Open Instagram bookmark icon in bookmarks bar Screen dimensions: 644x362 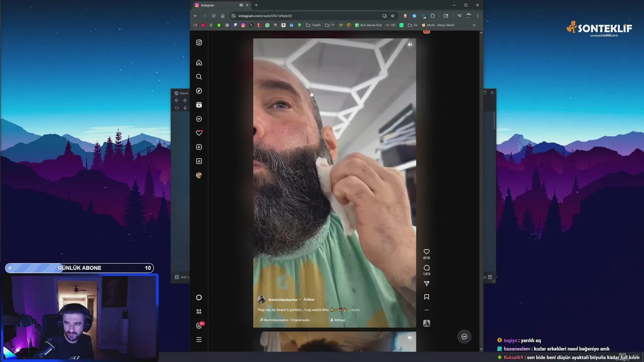pyautogui.click(x=243, y=25)
